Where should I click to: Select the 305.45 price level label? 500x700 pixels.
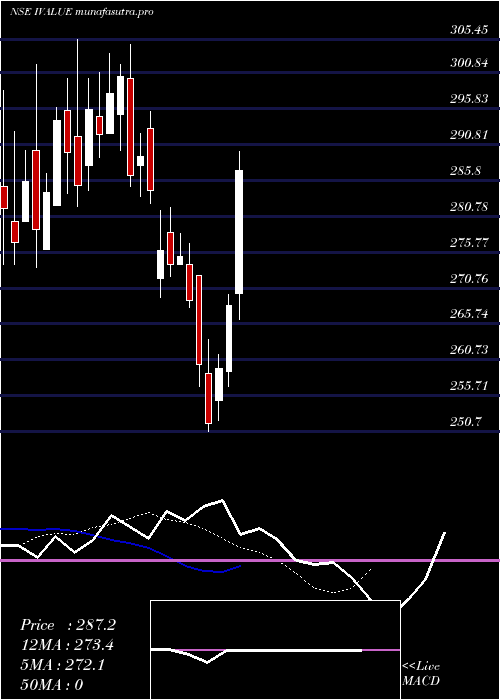(468, 30)
